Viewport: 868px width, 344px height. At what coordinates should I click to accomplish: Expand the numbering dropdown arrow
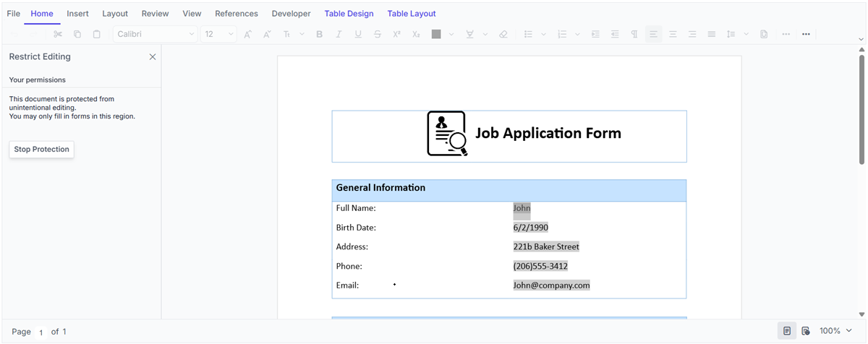pyautogui.click(x=577, y=34)
